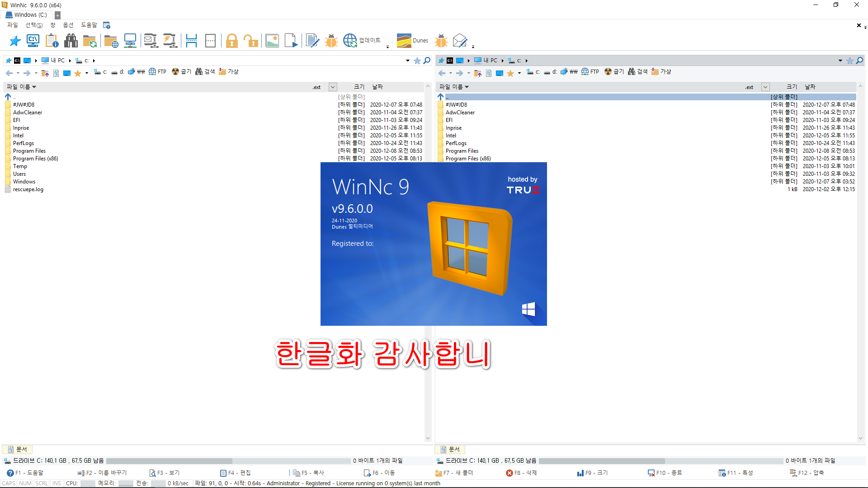Open the left panel network ￦￦ button
The width and height of the screenshot is (868, 488).
pos(137,72)
